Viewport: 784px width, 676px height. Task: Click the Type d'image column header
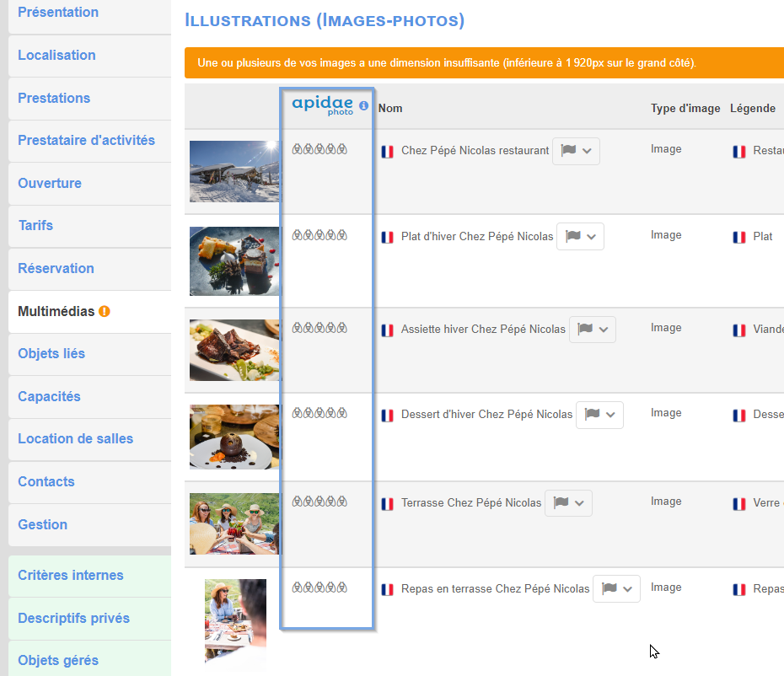tap(685, 109)
